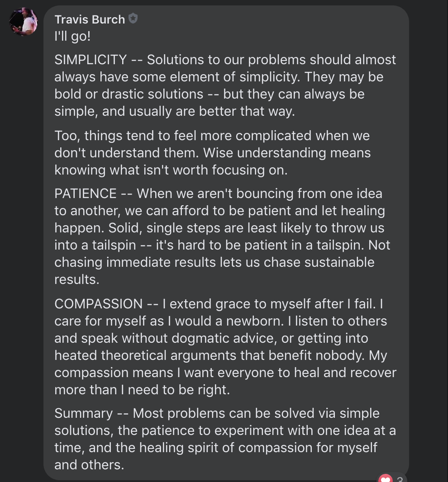The width and height of the screenshot is (448, 482).
Task: Click the word PATIENCE in the comment
Action: click(86, 194)
